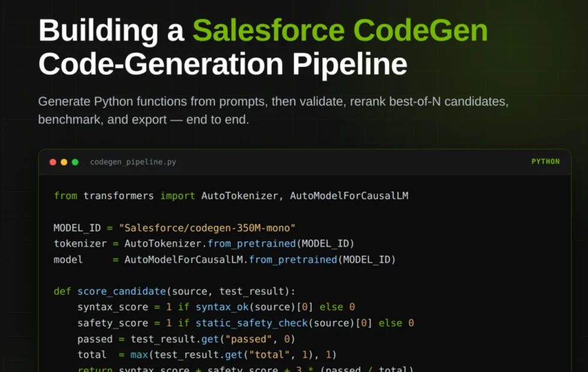Click the MODEL_ID variable assignment
The image size is (588, 372).
(x=175, y=228)
